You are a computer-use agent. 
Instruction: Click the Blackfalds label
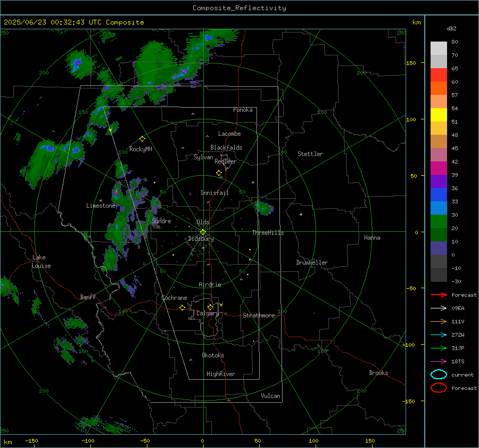click(226, 148)
